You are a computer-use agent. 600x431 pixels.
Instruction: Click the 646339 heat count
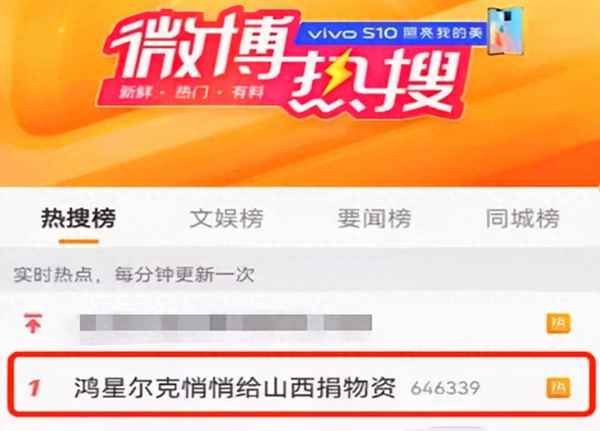pyautogui.click(x=445, y=388)
